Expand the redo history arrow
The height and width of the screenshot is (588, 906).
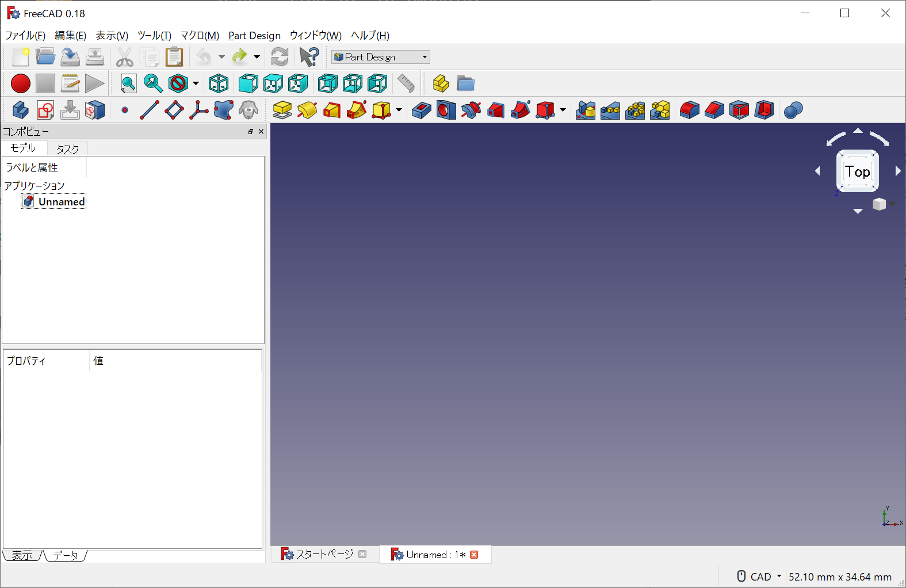coord(257,57)
